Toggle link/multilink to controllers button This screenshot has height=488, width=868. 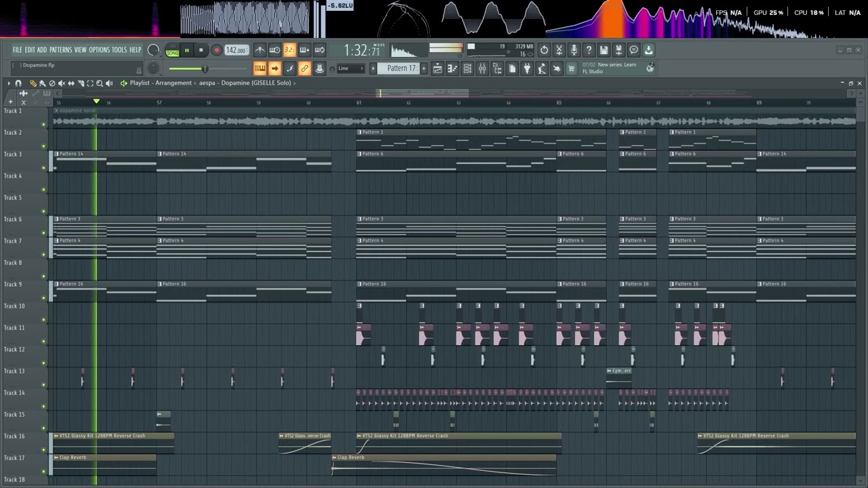(304, 68)
